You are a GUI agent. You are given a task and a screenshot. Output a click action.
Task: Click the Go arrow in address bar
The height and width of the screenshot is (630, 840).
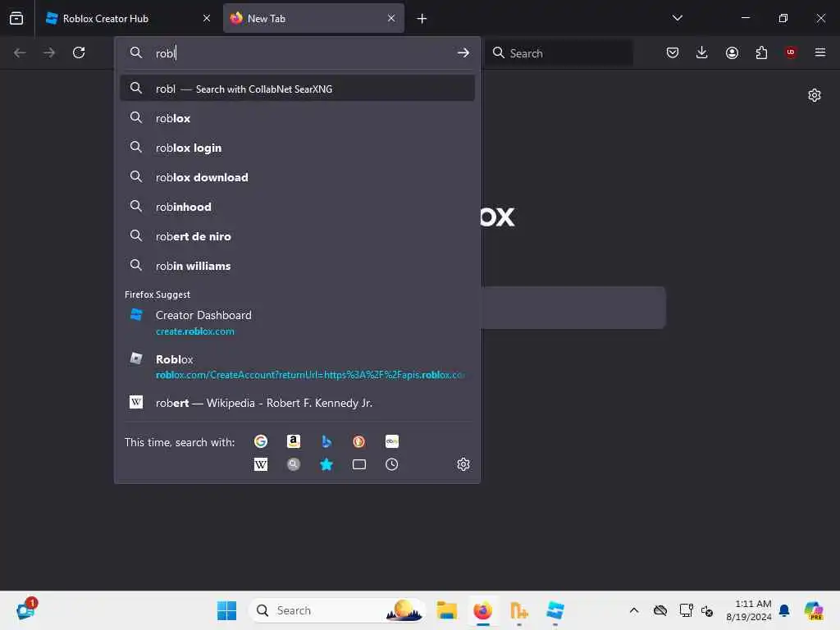coord(463,52)
